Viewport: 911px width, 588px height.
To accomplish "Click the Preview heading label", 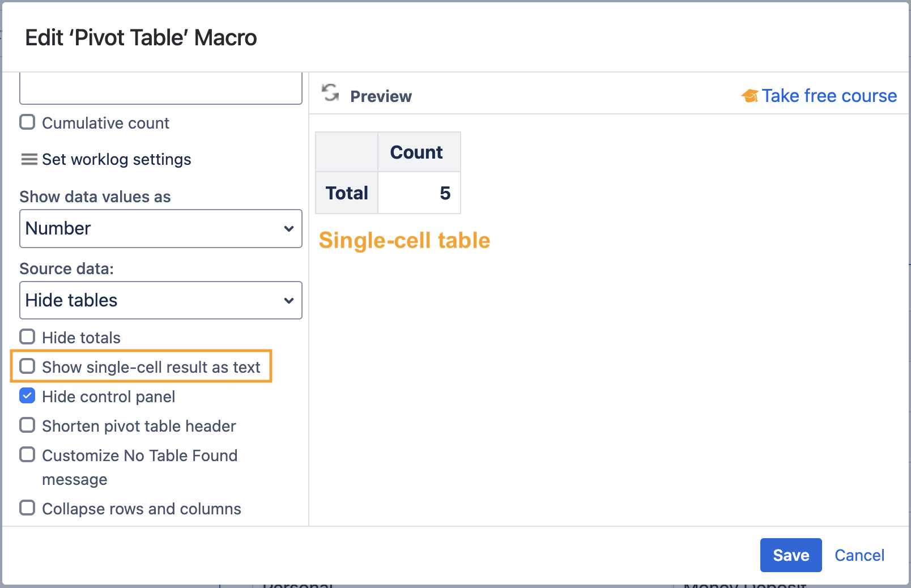I will (x=381, y=97).
